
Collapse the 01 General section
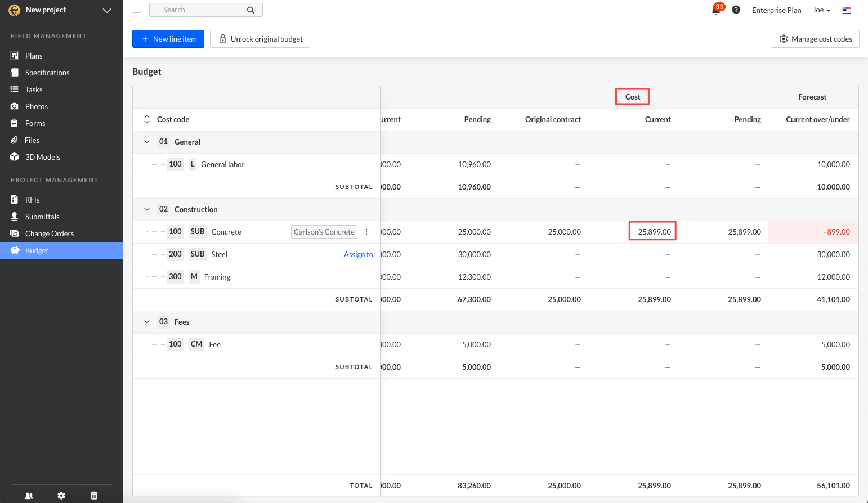147,142
